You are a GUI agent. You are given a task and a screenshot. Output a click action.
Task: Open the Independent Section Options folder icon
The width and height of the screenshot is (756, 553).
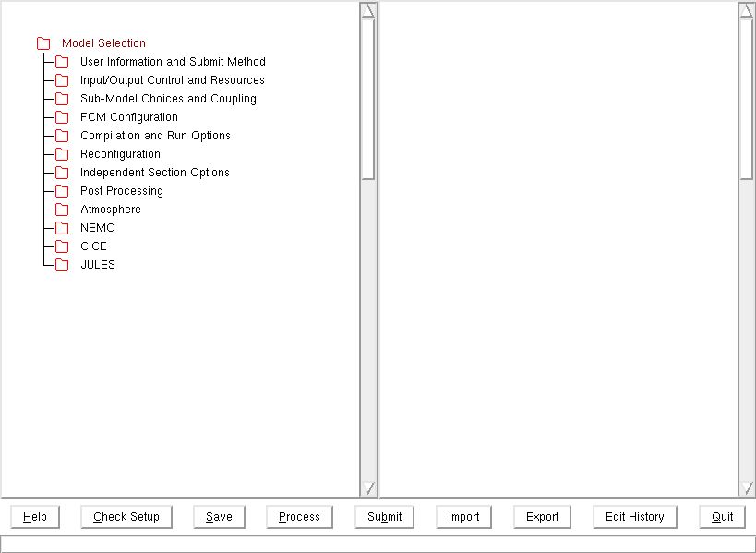pos(62,173)
